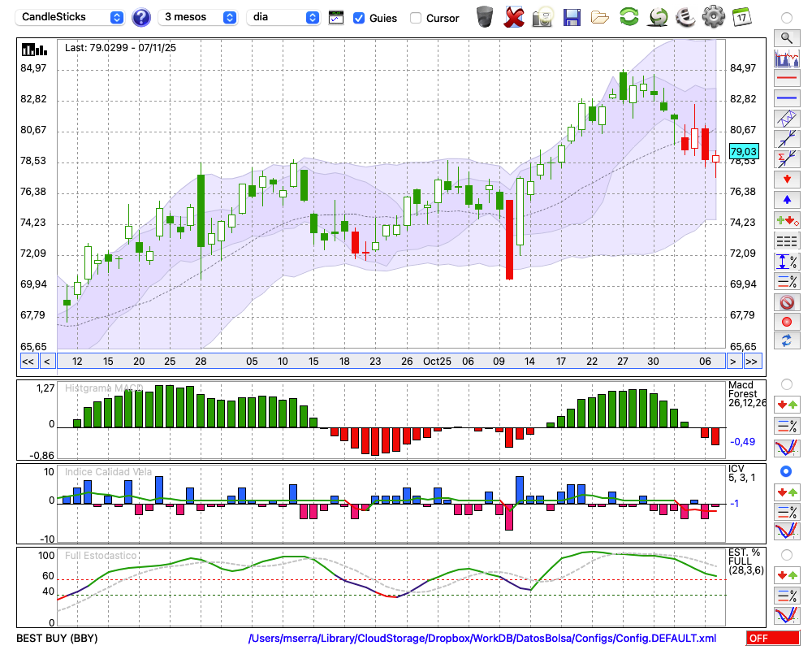Open the blue question mark help icon
Viewport: 812px width, 650px height.
coord(140,18)
